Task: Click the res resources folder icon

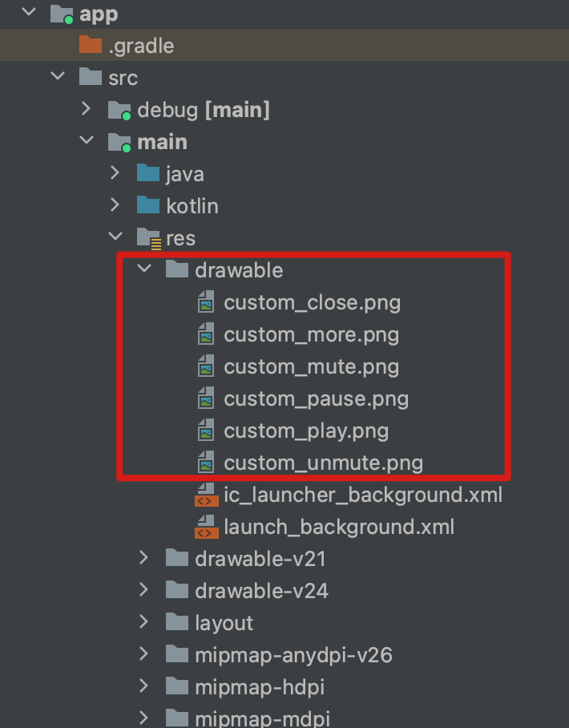Action: pos(148,238)
